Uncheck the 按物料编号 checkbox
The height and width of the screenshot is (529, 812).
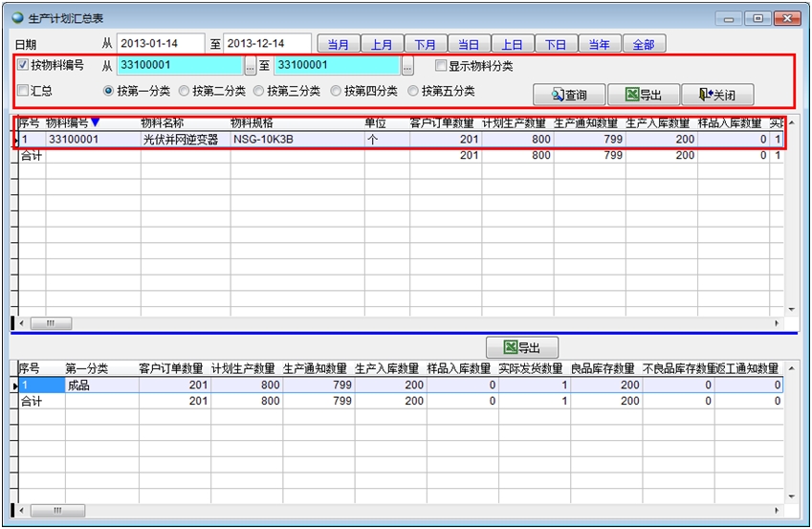click(24, 66)
